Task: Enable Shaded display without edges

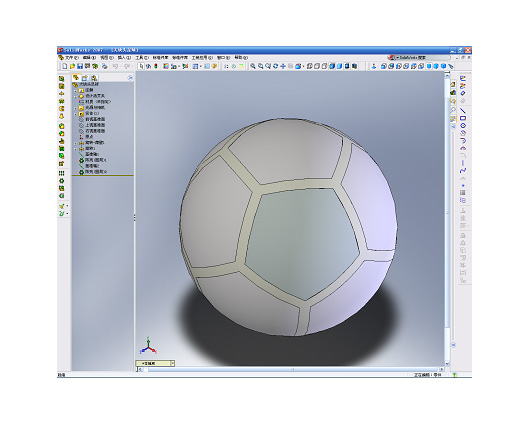Action: 339,67
